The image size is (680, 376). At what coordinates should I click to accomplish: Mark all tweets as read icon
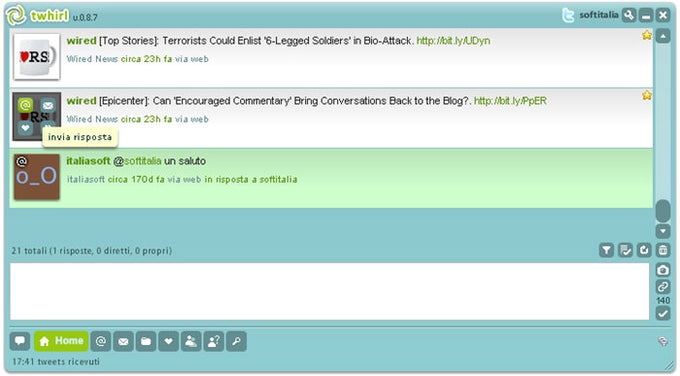click(x=625, y=250)
